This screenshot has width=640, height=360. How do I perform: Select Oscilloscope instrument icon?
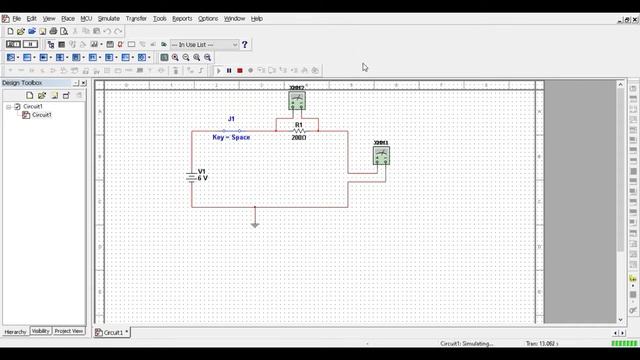click(x=633, y=119)
